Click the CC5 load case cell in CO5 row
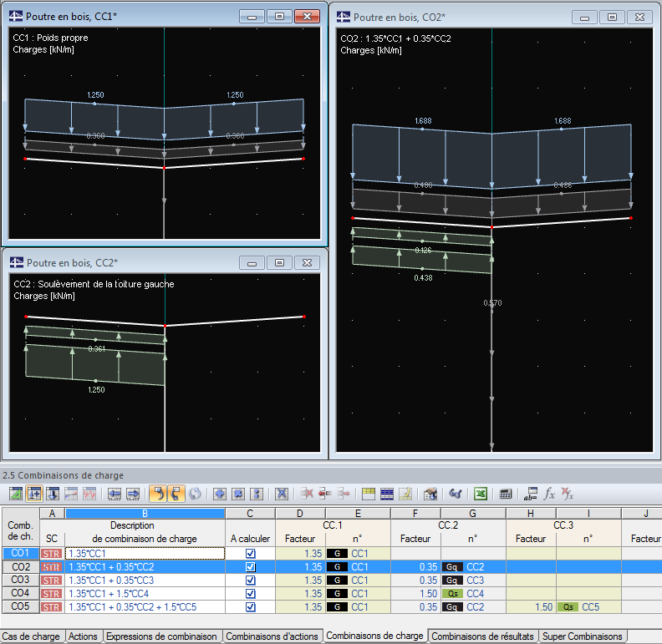This screenshot has width=662, height=644. tap(588, 607)
